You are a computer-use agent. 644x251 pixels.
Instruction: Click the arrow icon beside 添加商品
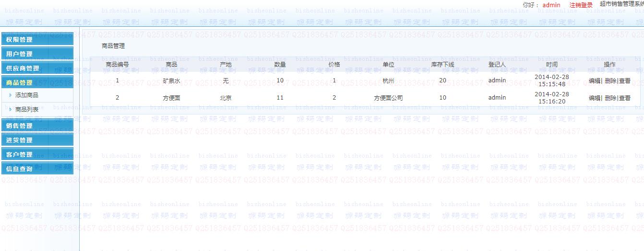tap(11, 95)
